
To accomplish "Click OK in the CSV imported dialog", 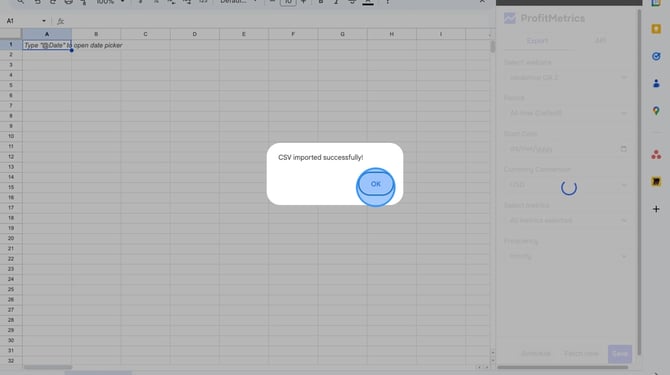I will point(376,184).
